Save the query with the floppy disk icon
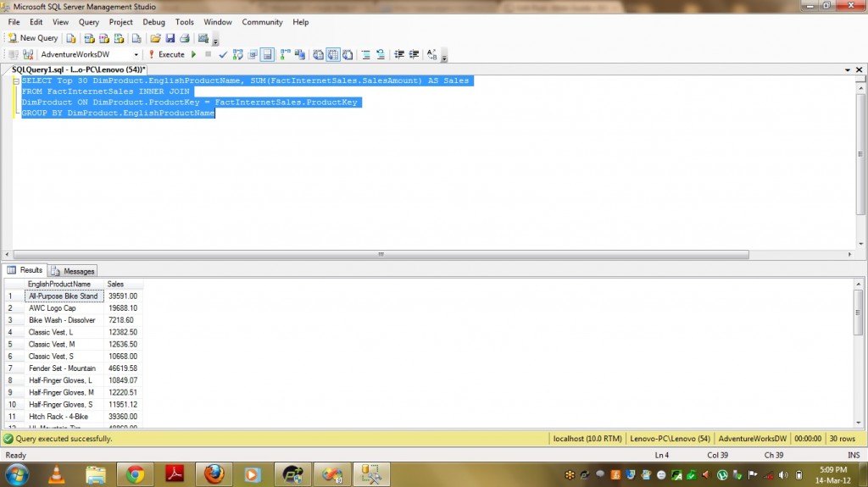The height and width of the screenshot is (487, 868). click(x=170, y=38)
